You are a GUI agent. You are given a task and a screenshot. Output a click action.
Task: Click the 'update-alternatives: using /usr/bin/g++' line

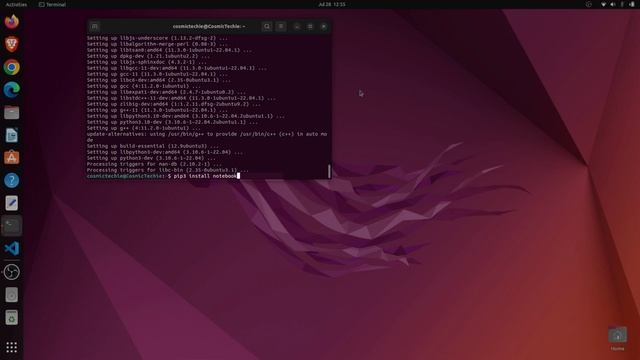(x=207, y=137)
